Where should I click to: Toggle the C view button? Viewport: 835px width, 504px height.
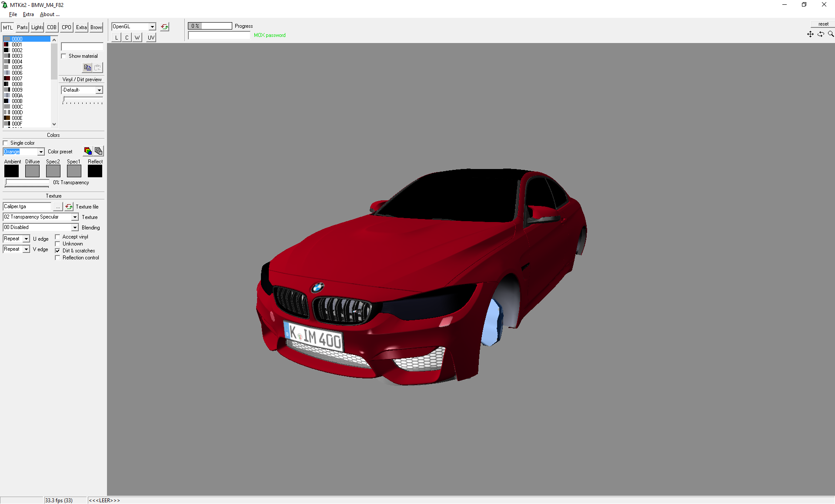[x=127, y=38]
